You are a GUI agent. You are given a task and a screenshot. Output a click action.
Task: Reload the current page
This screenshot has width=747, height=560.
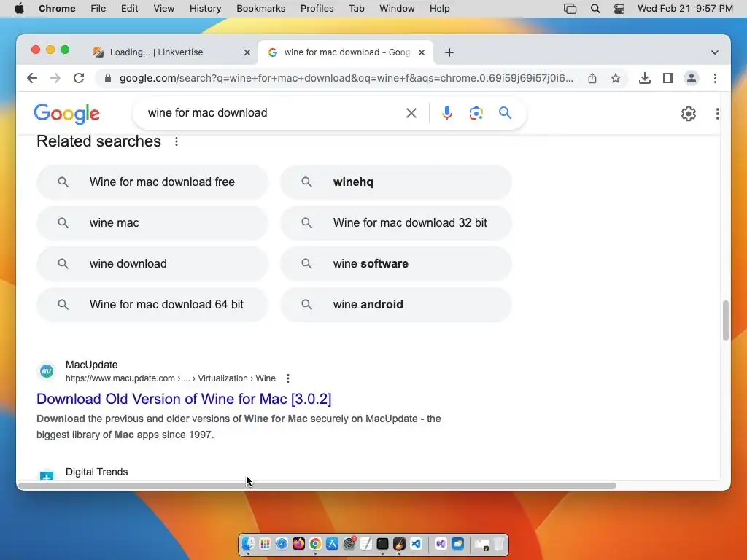coord(79,78)
